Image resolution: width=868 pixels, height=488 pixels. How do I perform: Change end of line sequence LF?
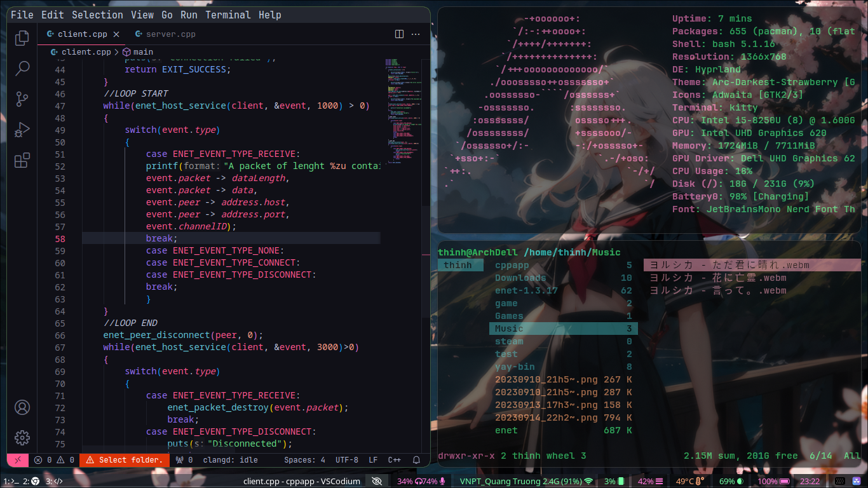(x=373, y=460)
